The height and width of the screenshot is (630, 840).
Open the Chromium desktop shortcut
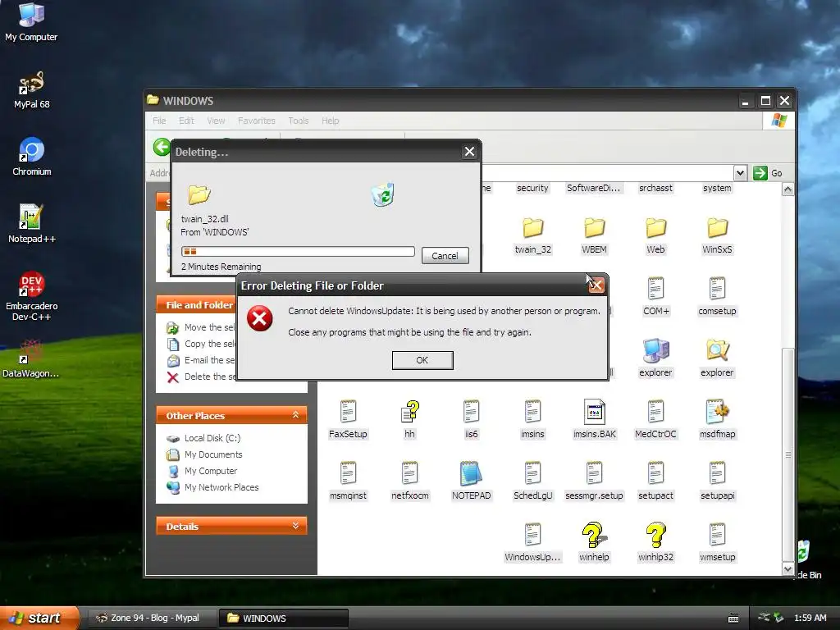point(32,157)
